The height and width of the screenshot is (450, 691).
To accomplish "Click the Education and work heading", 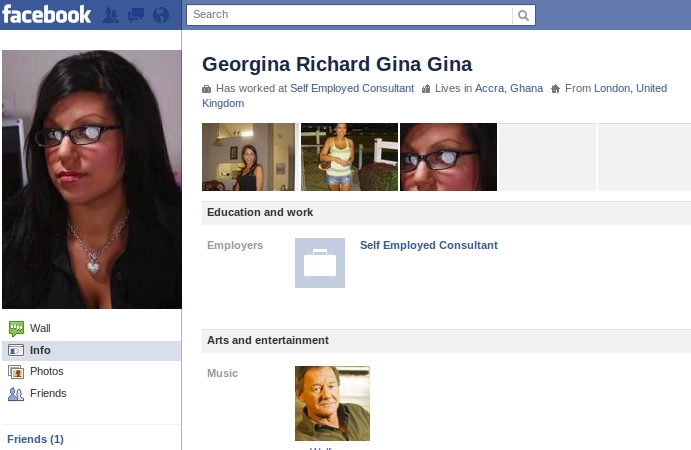I will [260, 212].
